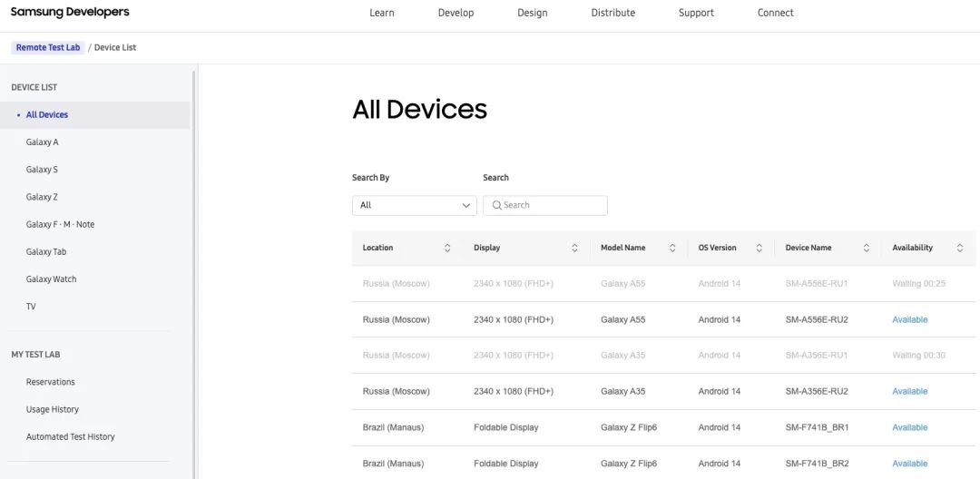Click the sidebar vertical scrollbar
The width and height of the screenshot is (980, 479).
[194, 275]
